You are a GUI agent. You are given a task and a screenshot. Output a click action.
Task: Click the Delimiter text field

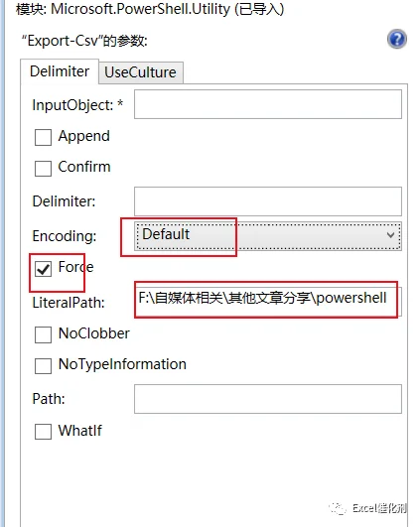click(268, 201)
